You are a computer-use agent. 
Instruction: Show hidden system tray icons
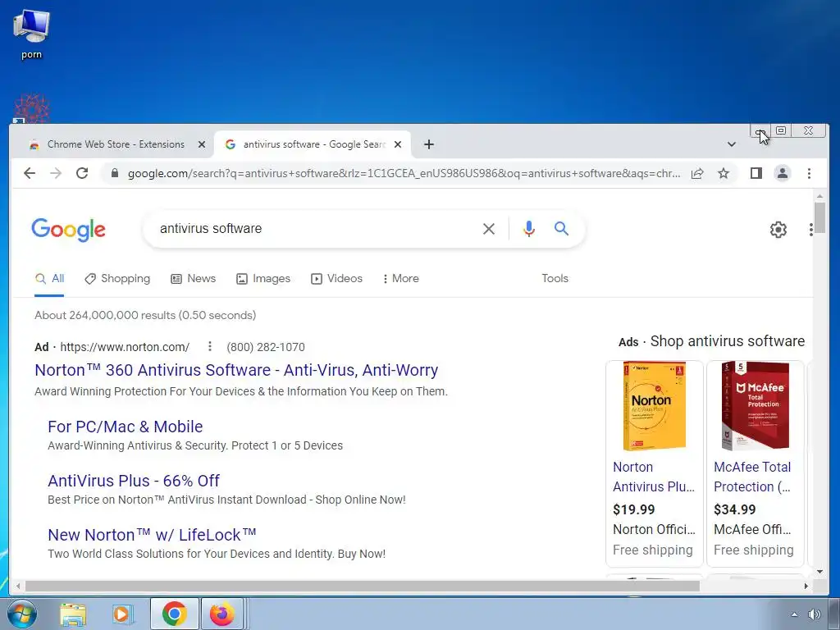coord(794,614)
